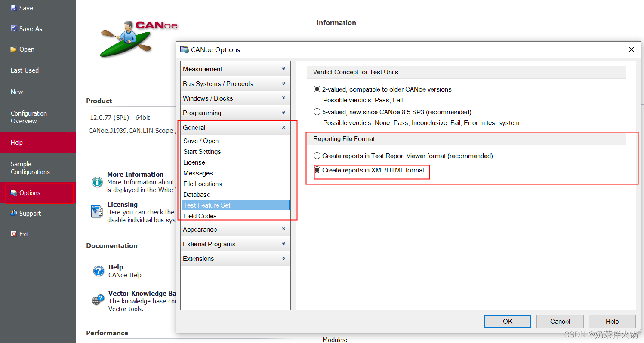
Task: Click the CANoe Help link text
Action: [125, 275]
